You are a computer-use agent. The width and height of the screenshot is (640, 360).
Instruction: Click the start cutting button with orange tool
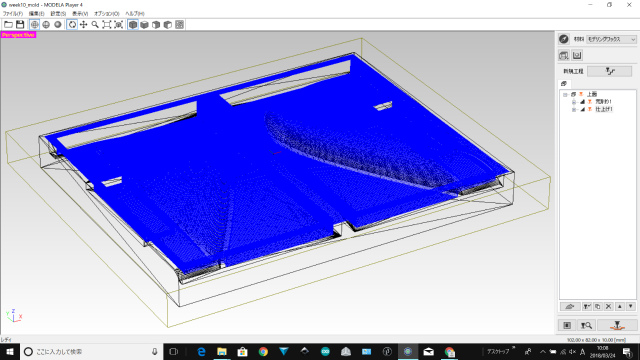click(x=617, y=325)
